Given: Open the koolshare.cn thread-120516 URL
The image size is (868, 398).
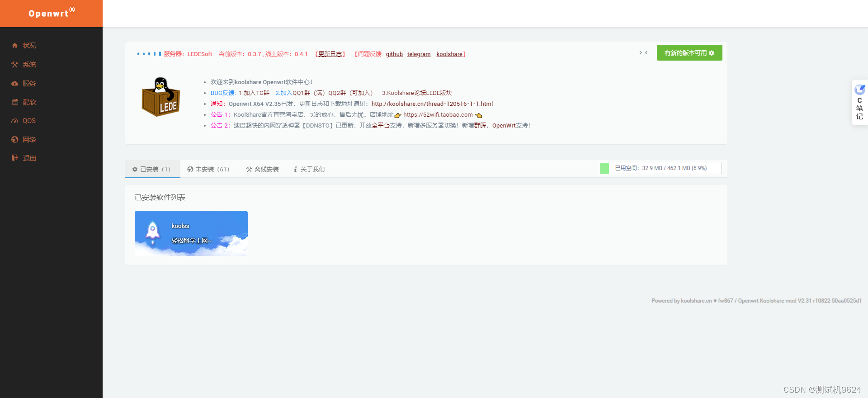Looking at the screenshot, I should 432,104.
